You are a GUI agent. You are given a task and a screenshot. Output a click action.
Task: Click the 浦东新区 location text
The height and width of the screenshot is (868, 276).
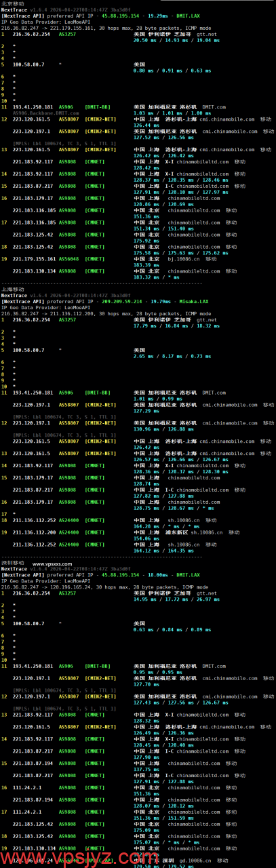[178, 532]
